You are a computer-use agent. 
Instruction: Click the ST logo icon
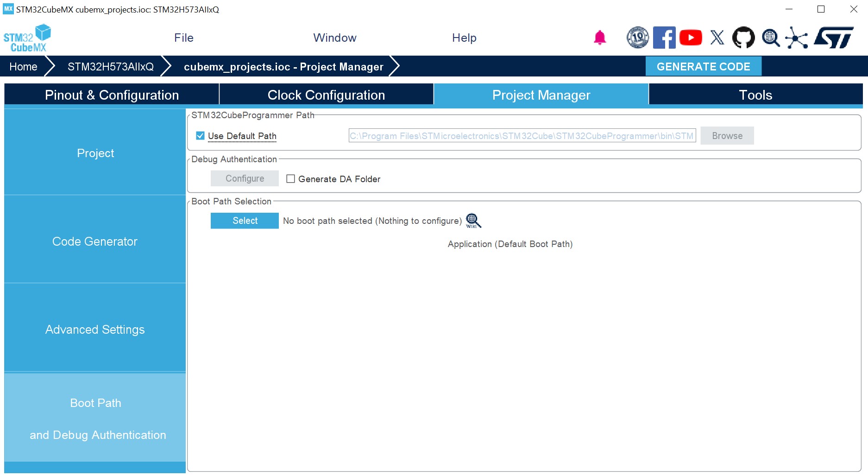[834, 38]
